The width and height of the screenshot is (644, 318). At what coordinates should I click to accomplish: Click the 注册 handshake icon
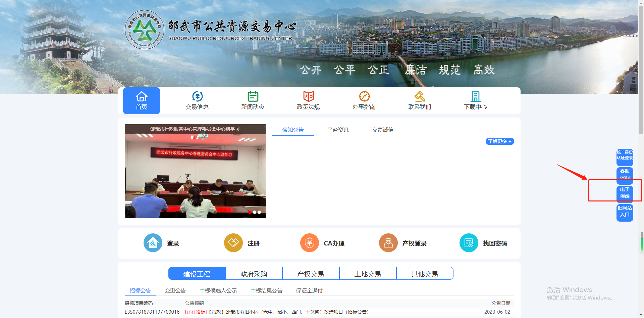(x=233, y=243)
